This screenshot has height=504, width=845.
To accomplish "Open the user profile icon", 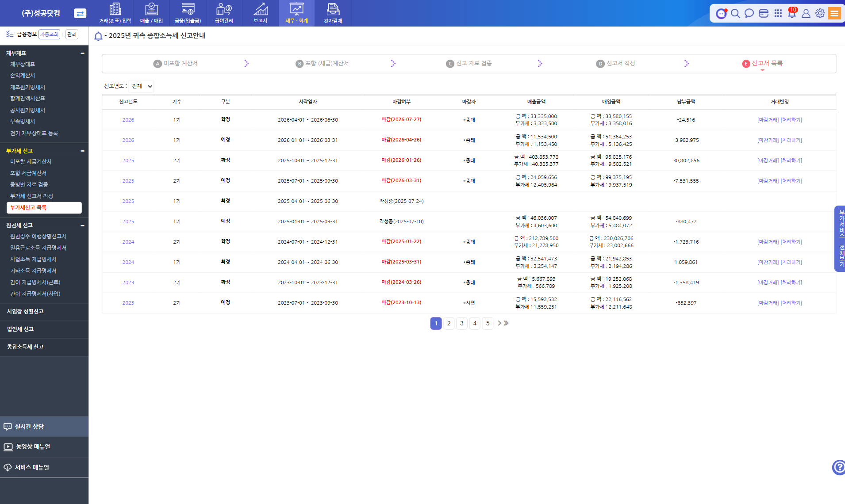I will (806, 13).
